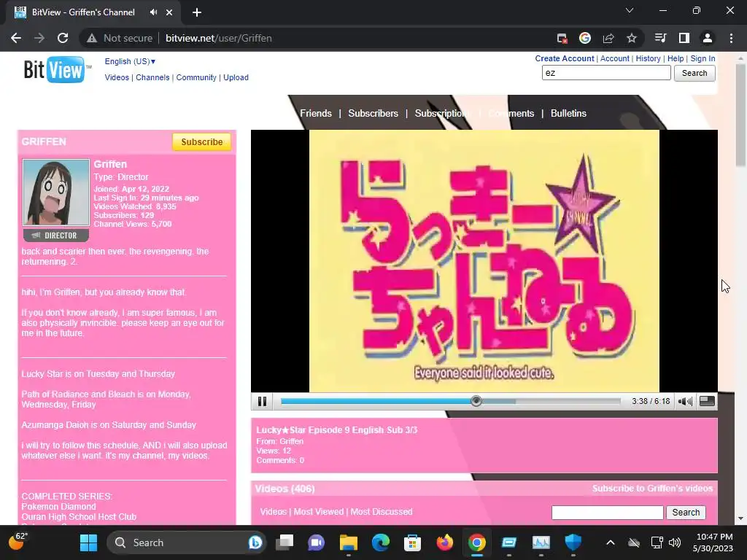Open Microsoft Store from taskbar
This screenshot has height=560, width=747.
412,542
